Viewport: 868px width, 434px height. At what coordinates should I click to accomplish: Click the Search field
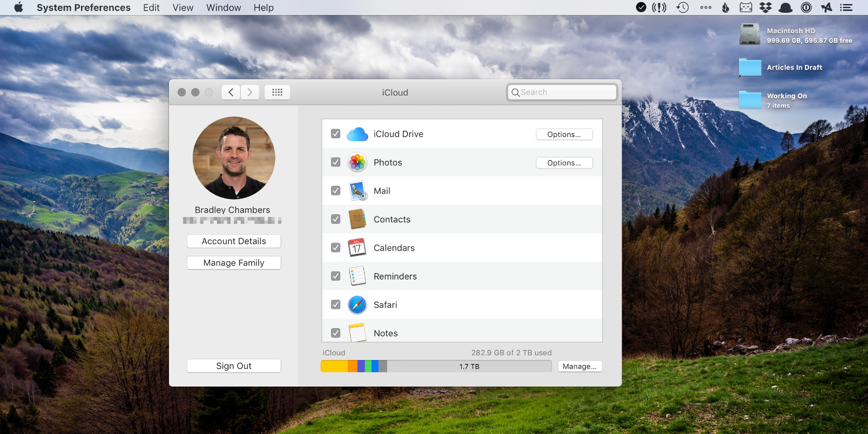(x=562, y=92)
